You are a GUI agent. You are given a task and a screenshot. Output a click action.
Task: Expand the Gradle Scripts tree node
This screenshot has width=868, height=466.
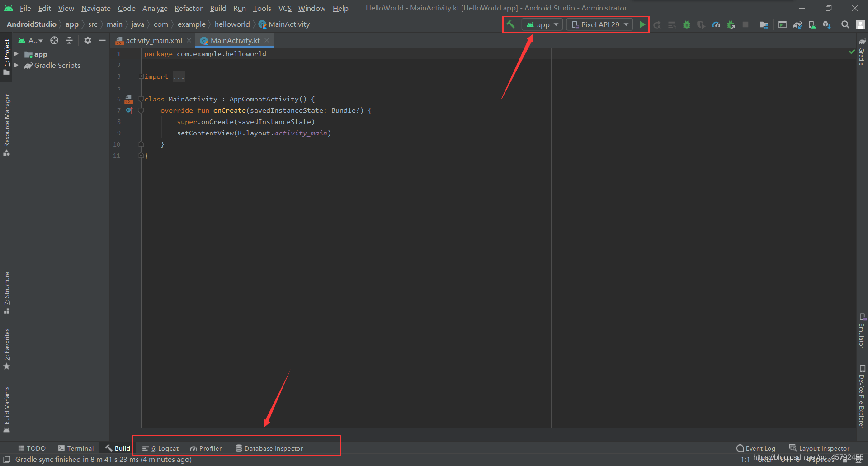click(16, 65)
